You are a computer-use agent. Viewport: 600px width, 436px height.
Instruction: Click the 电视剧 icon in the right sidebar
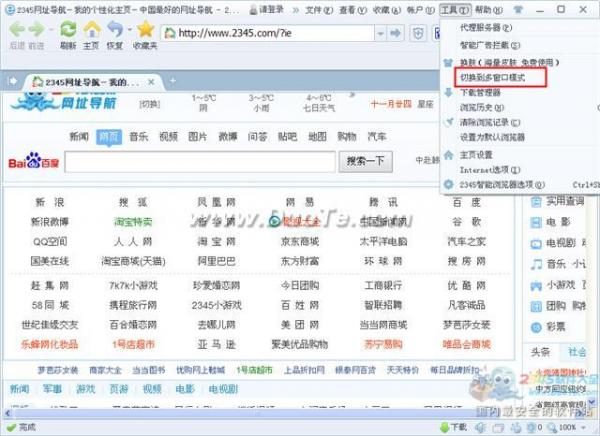[x=536, y=243]
